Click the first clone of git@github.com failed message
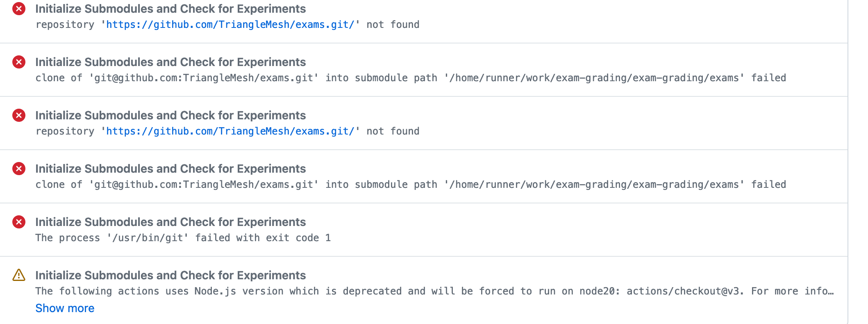 411,78
